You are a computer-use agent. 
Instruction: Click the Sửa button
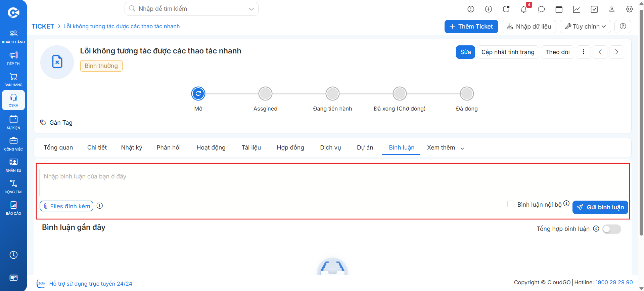click(x=465, y=52)
